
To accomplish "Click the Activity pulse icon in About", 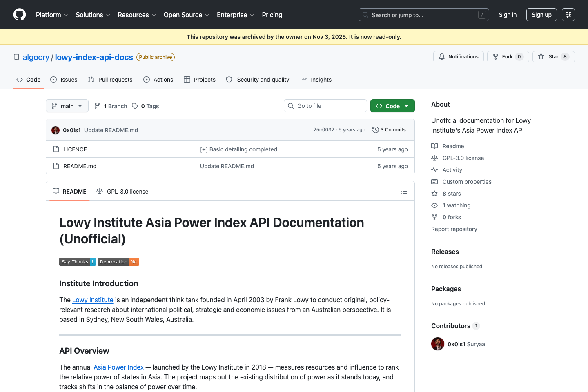I will click(x=434, y=169).
